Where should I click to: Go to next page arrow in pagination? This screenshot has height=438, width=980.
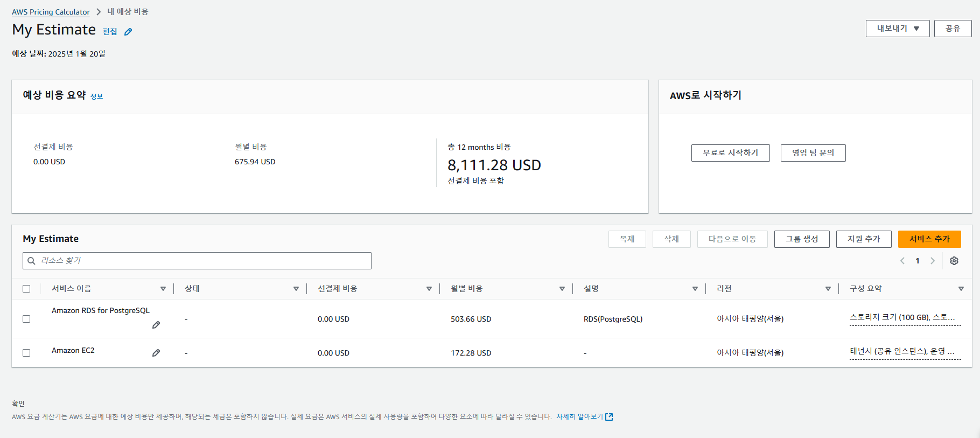coord(933,261)
